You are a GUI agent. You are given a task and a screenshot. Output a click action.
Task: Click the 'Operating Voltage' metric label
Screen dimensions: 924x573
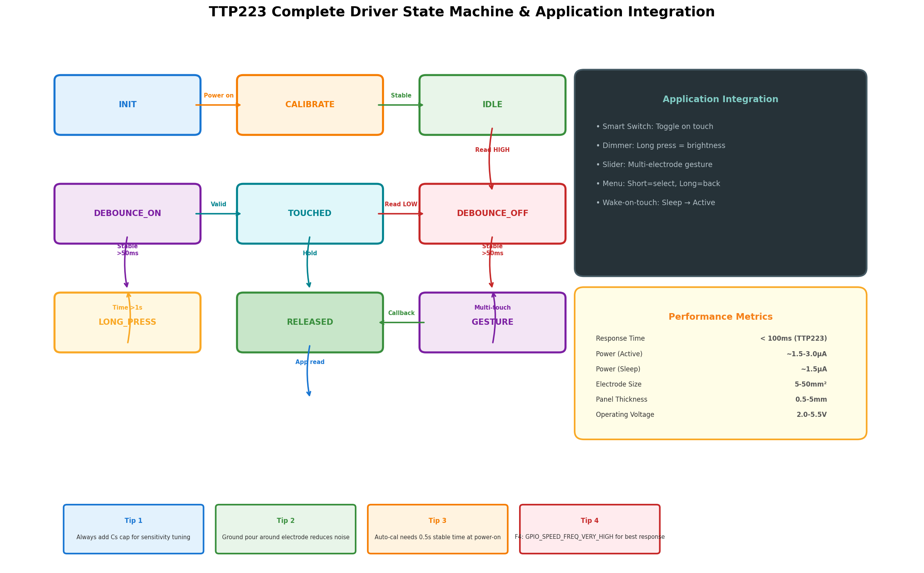[x=625, y=415]
